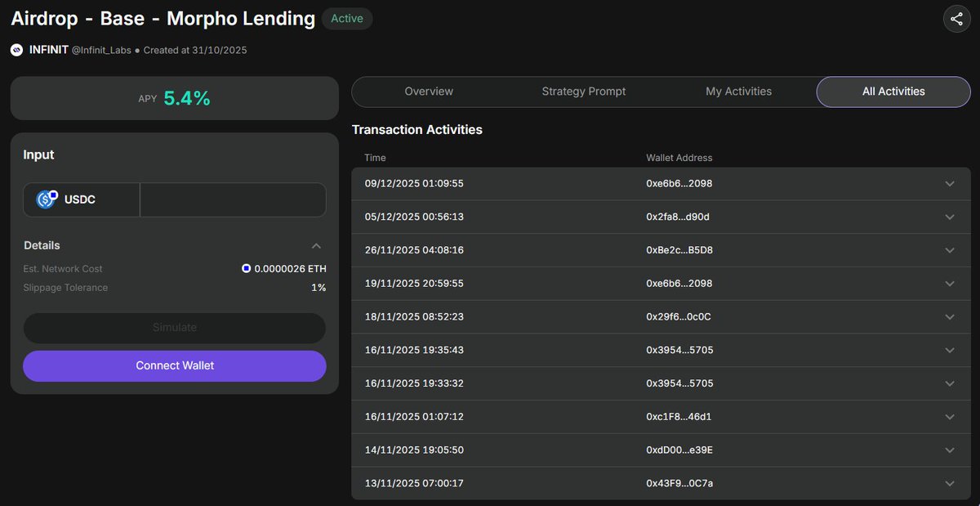
Task: Expand the 16/11/2025 19:33:32 transaction row
Action: pyautogui.click(x=661, y=383)
